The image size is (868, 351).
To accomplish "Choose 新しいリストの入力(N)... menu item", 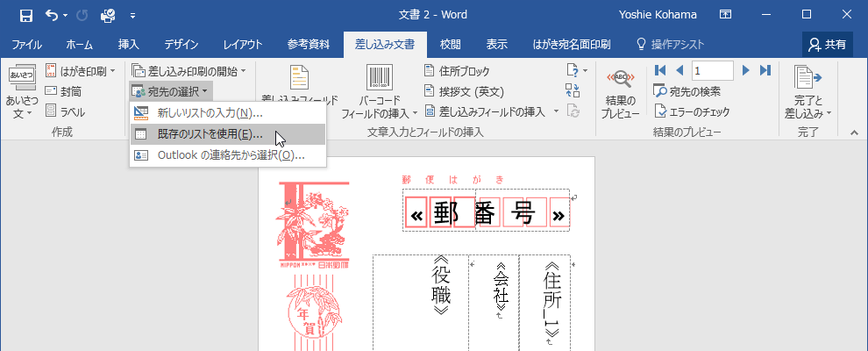I will click(227, 113).
